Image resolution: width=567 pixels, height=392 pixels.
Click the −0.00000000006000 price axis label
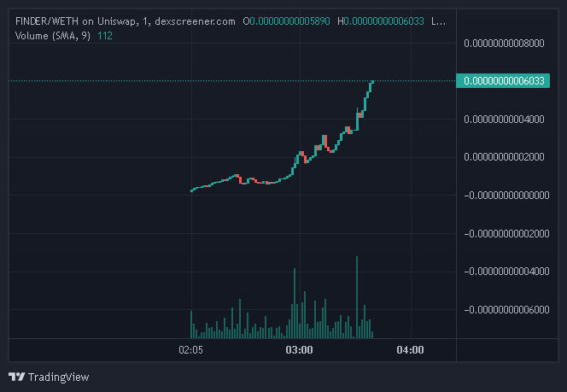506,309
